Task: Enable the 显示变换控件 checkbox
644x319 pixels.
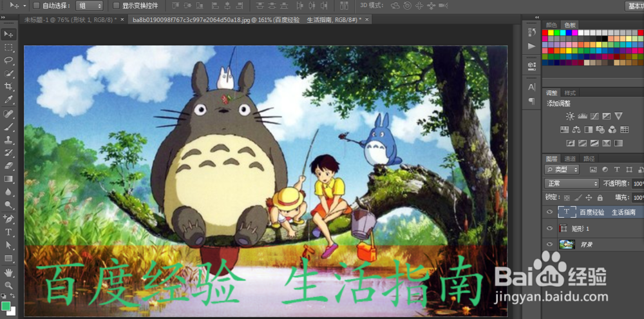Action: pyautogui.click(x=116, y=6)
